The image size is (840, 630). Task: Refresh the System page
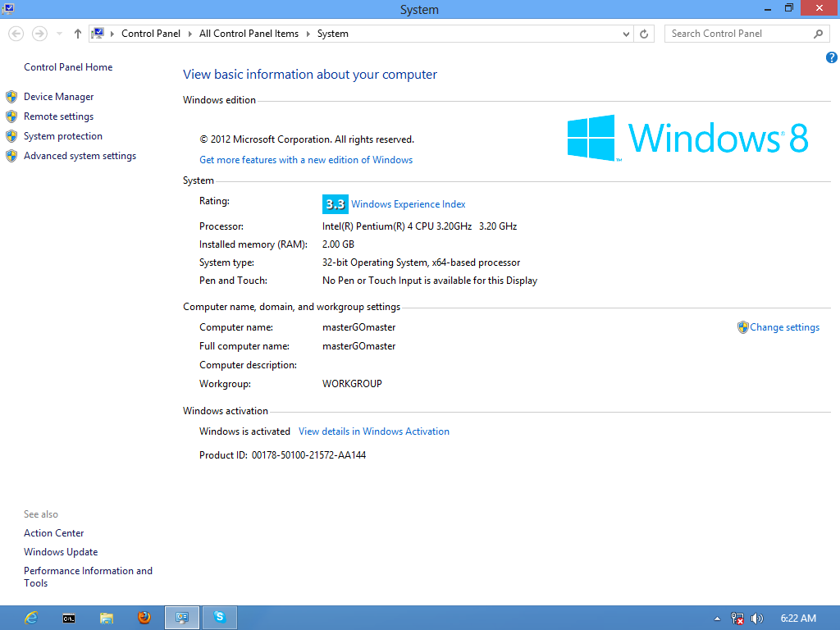pos(644,34)
